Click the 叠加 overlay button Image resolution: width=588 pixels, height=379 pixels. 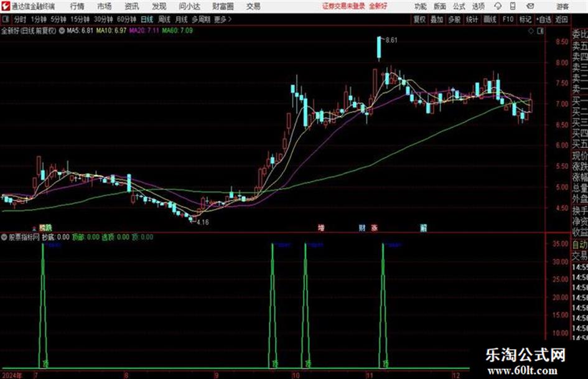click(437, 19)
